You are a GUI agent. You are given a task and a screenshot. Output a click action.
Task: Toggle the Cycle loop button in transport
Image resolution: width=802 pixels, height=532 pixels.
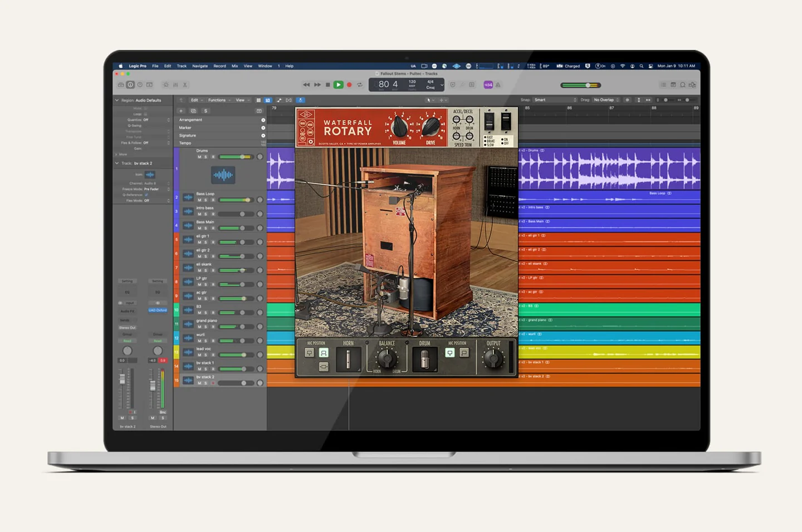point(360,85)
